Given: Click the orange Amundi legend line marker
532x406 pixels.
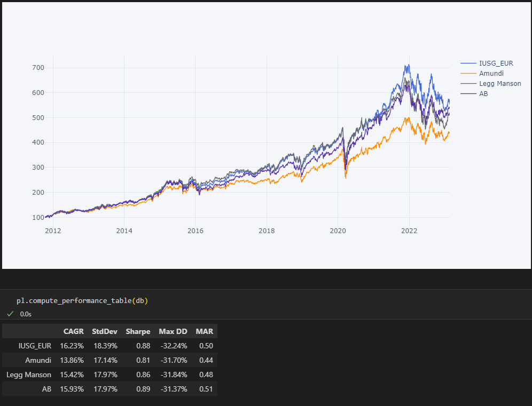Looking at the screenshot, I should pos(468,74).
